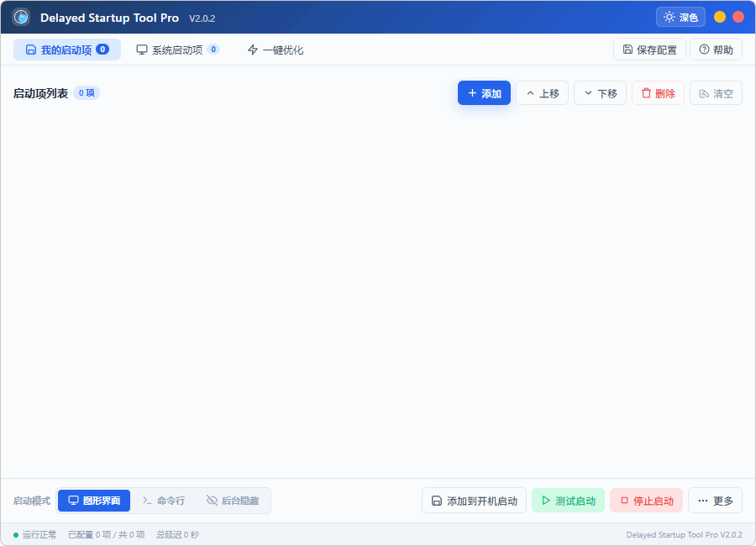Click the blue 添加 button
Screen dimensions: 756x546
[484, 93]
